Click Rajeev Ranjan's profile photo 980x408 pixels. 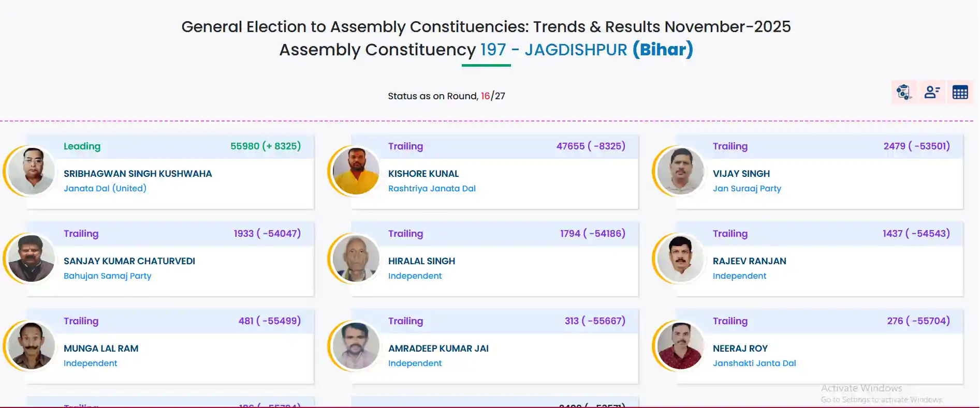pos(680,259)
